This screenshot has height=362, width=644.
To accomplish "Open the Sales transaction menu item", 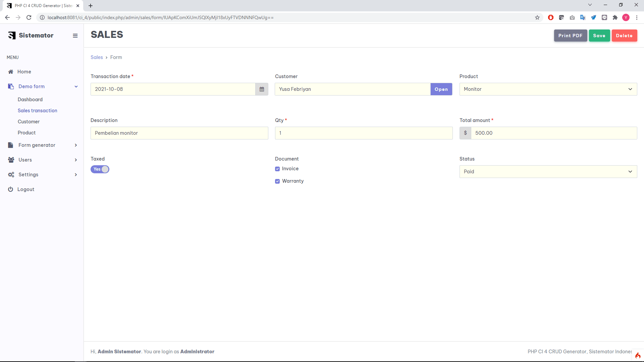I will pos(38,111).
